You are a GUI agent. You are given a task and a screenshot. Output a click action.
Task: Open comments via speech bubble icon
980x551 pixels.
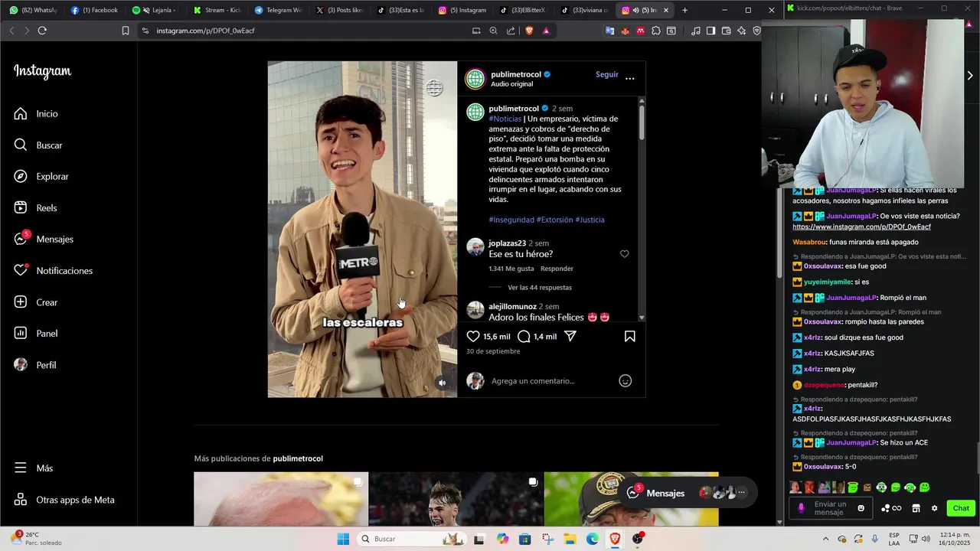(x=524, y=336)
